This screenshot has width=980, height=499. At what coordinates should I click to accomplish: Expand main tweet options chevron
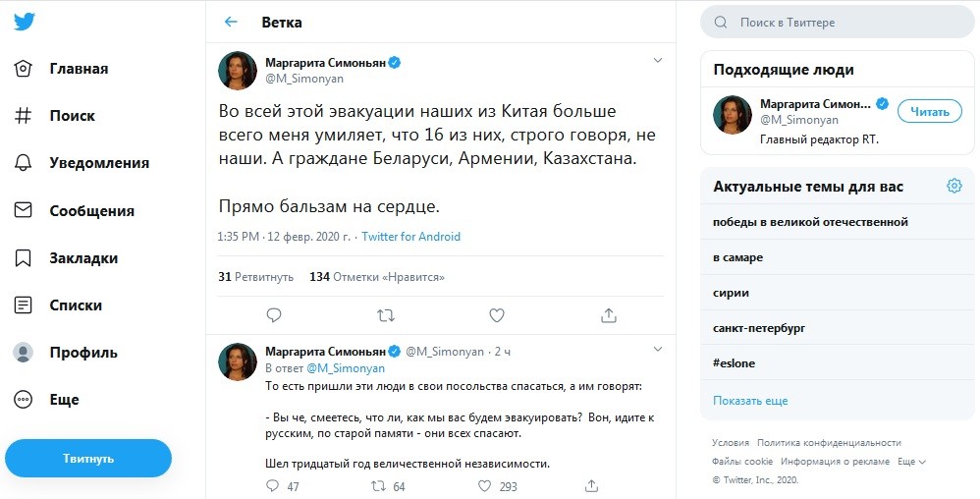pyautogui.click(x=659, y=60)
